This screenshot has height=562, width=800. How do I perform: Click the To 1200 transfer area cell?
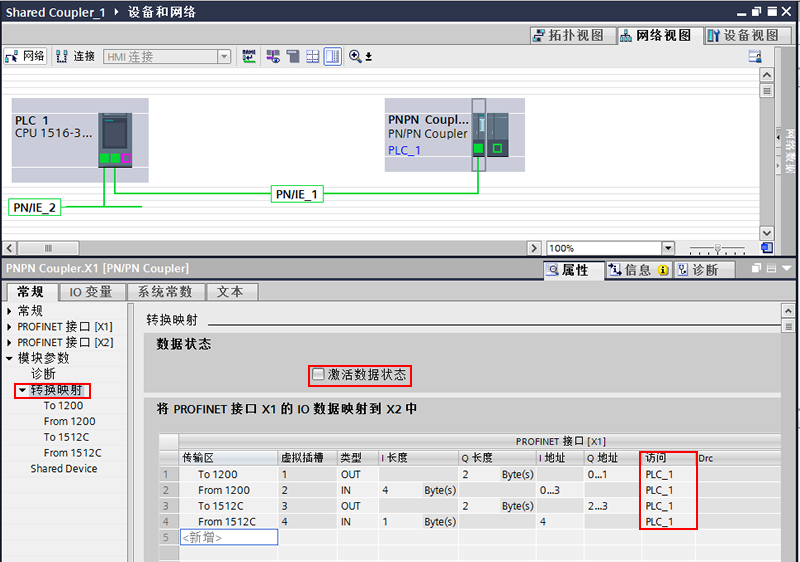(x=229, y=474)
